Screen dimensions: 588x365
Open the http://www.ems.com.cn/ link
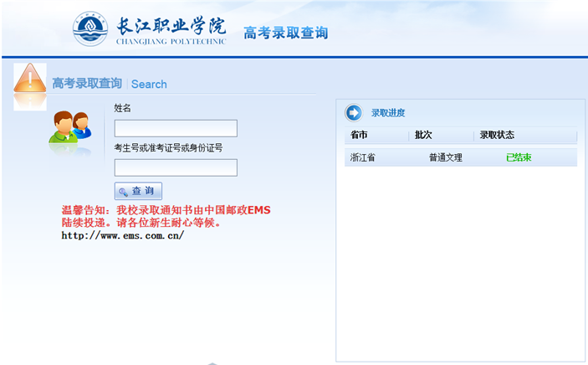(122, 235)
